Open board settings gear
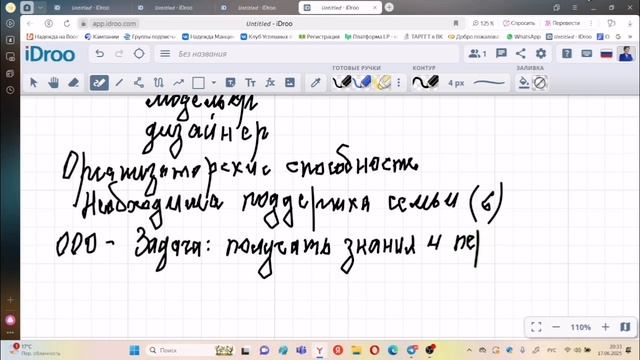Screen dimensions: 640x360 [x=541, y=53]
